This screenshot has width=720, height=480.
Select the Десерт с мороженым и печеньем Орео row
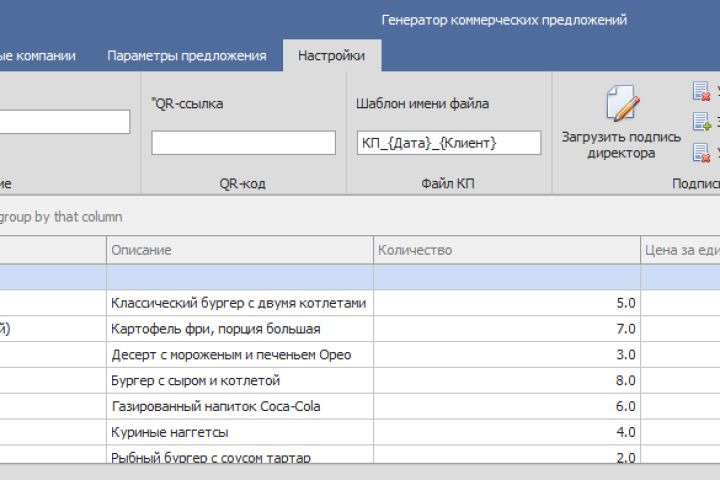point(240,354)
